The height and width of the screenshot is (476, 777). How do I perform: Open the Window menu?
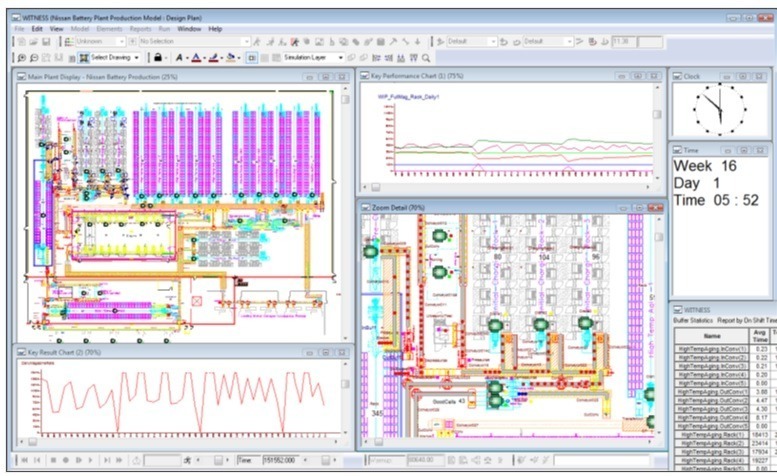(189, 29)
